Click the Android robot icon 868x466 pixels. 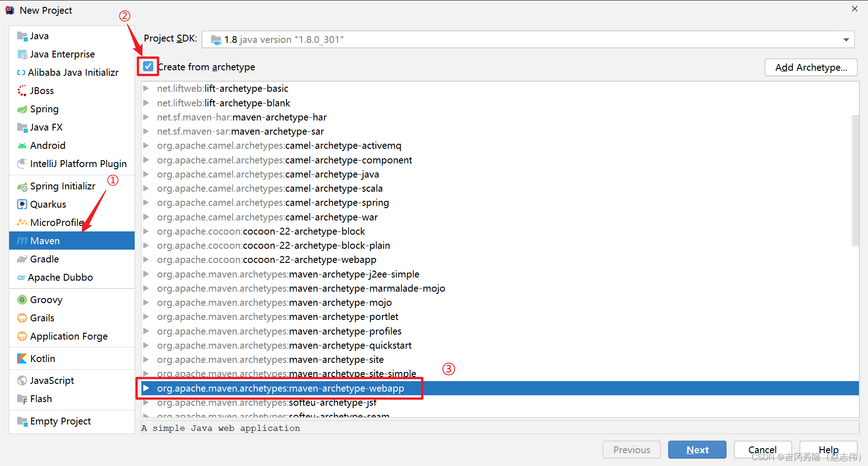(x=22, y=146)
